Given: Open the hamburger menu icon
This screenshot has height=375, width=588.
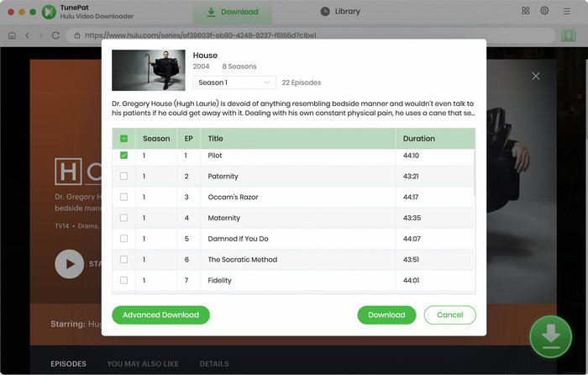Looking at the screenshot, I should (567, 11).
